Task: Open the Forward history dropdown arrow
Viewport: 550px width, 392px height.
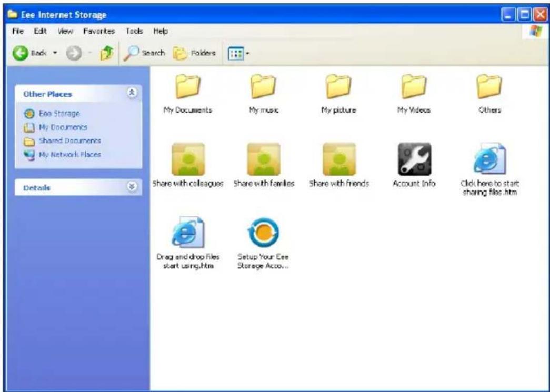Action: point(90,53)
